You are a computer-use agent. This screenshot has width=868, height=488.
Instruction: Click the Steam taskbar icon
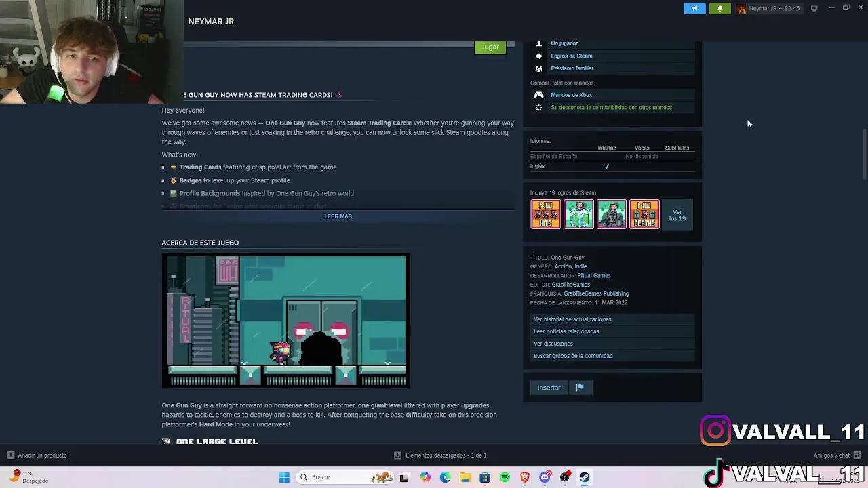[584, 477]
